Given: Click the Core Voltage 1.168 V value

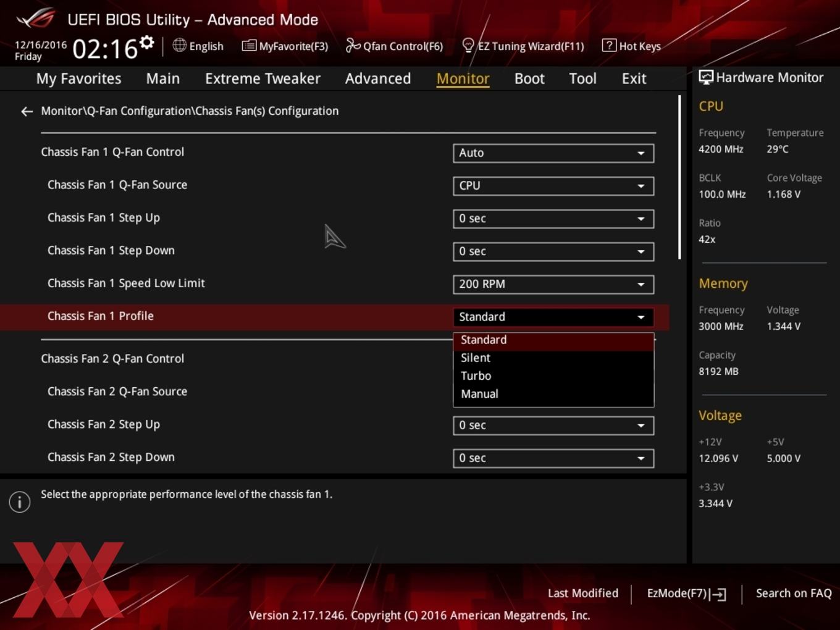Looking at the screenshot, I should [783, 194].
